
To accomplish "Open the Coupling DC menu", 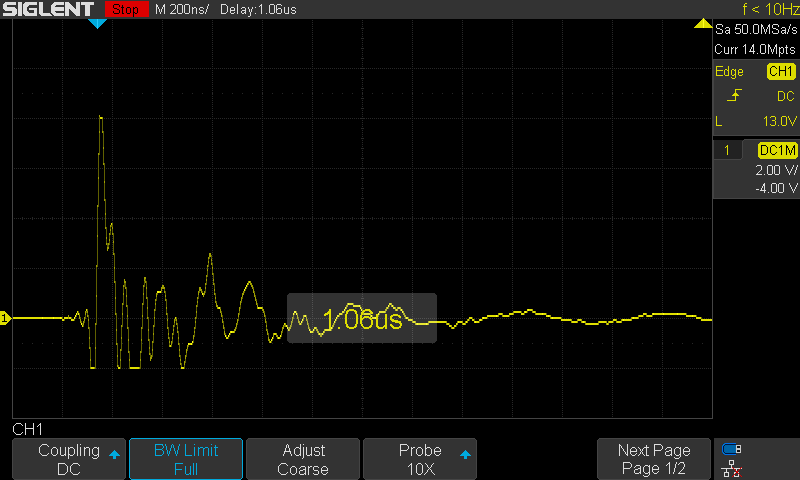I will point(69,459).
